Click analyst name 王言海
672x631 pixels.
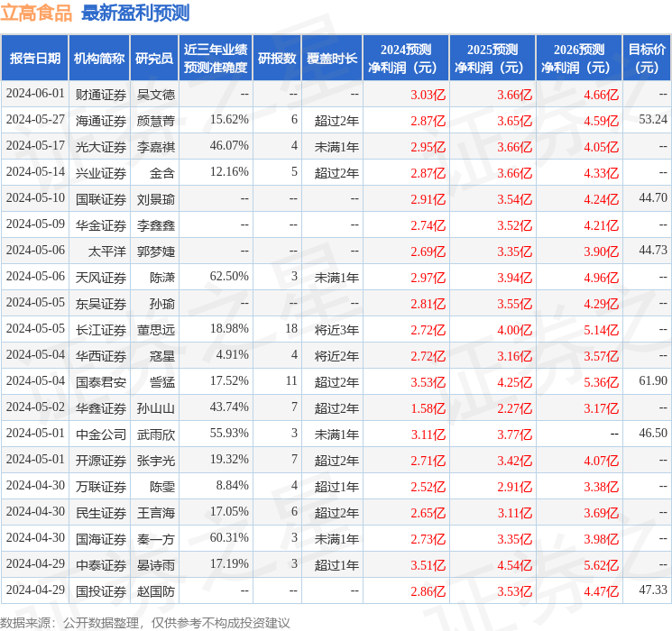(x=155, y=513)
